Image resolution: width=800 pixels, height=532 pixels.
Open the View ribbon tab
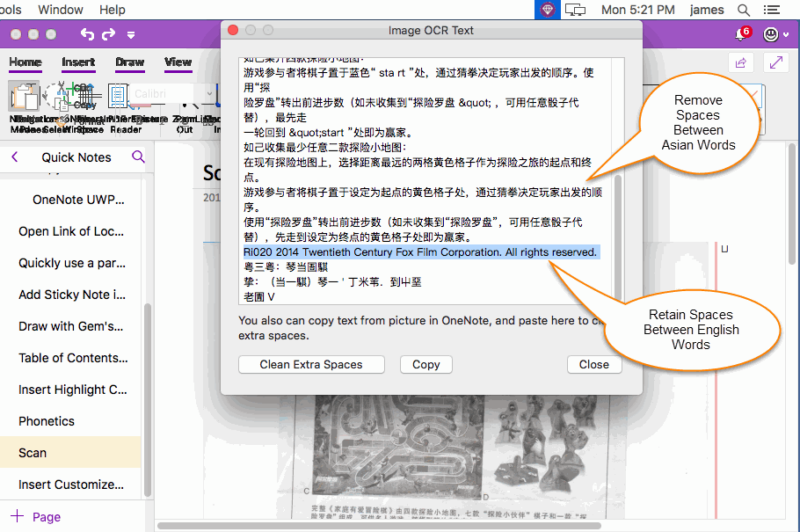pos(178,62)
